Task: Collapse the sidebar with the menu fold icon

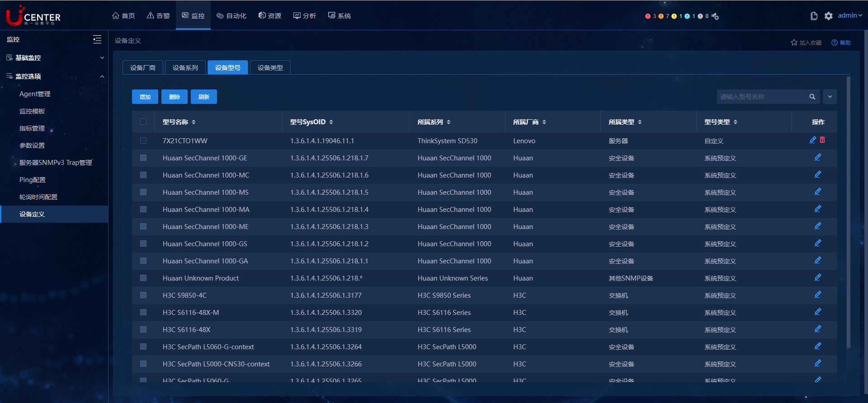Action: pyautogui.click(x=97, y=39)
